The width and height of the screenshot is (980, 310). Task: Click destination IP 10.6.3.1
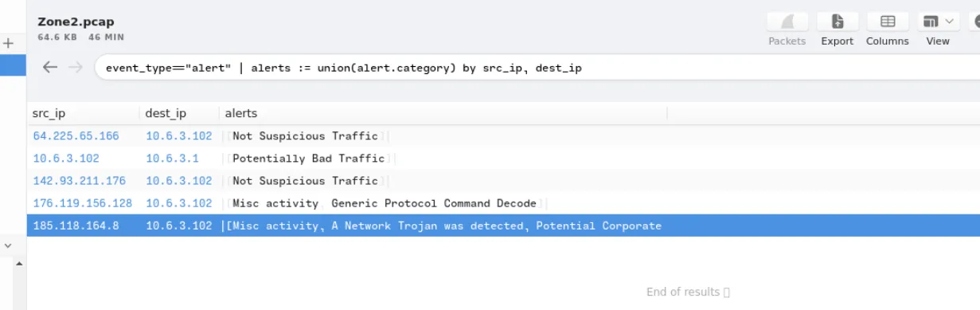tap(172, 159)
